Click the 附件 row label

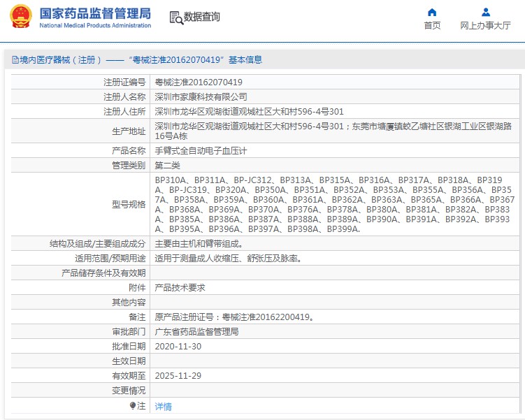point(137,288)
